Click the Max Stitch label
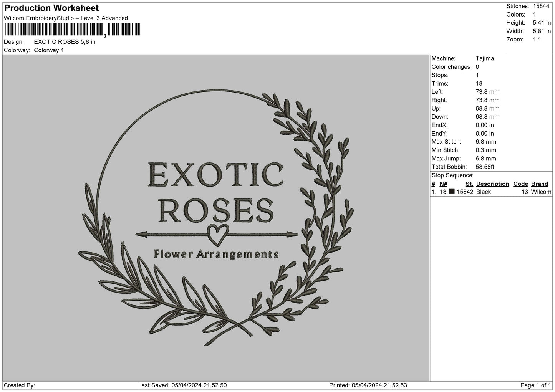This screenshot has height=392, width=555. [447, 142]
